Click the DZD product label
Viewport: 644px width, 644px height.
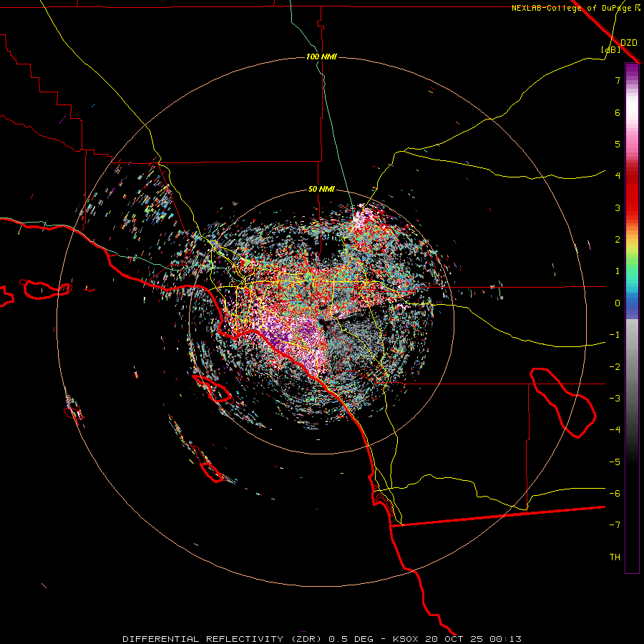(629, 43)
